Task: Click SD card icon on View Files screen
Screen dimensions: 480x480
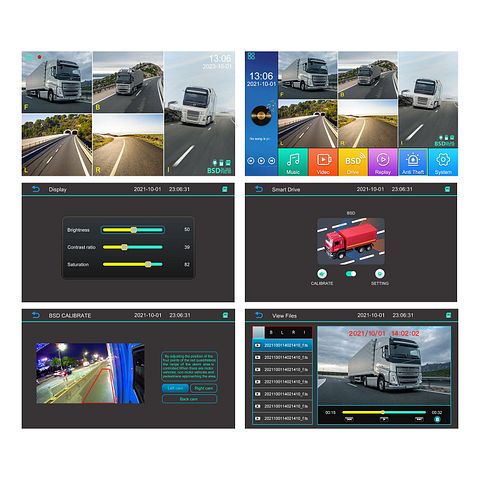Action: click(449, 315)
